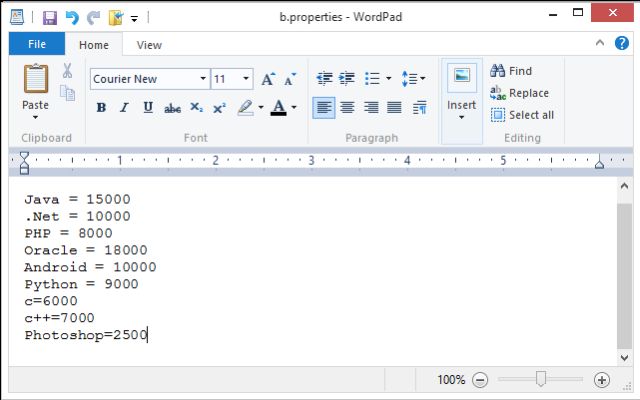Click the line "Python = 9000"

point(81,284)
